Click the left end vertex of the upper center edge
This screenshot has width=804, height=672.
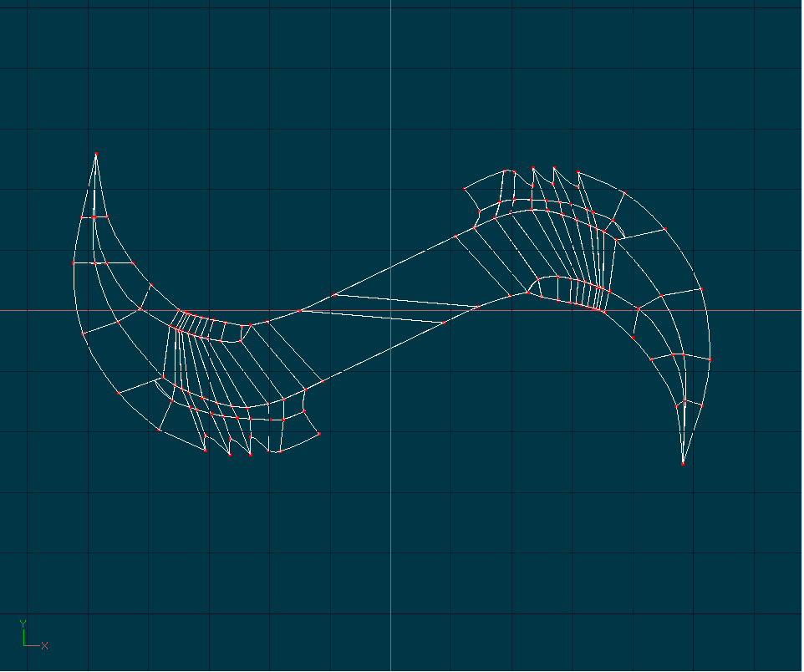tap(334, 295)
